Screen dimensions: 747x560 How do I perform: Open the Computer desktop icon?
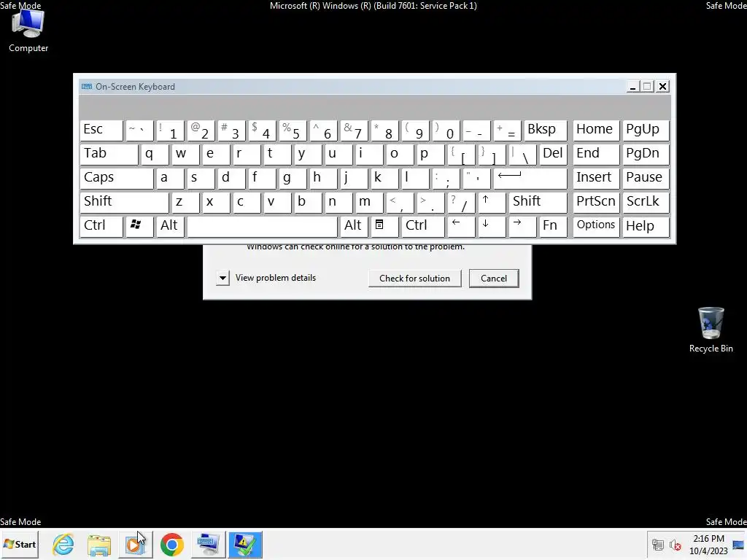click(x=28, y=31)
